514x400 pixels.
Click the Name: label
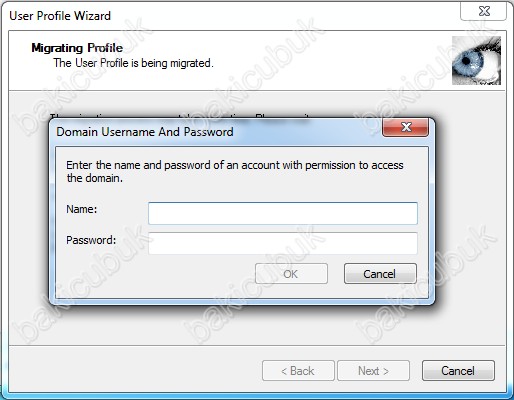[x=82, y=209]
